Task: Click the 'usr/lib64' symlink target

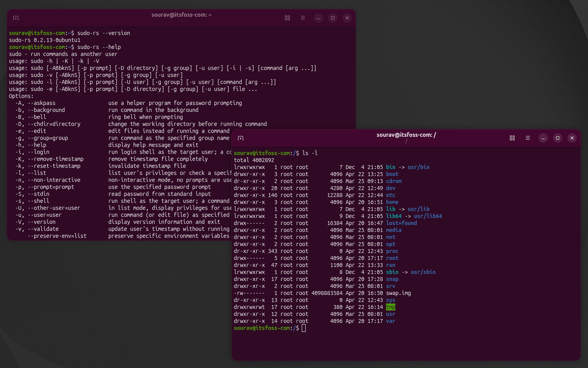Action: (428, 216)
